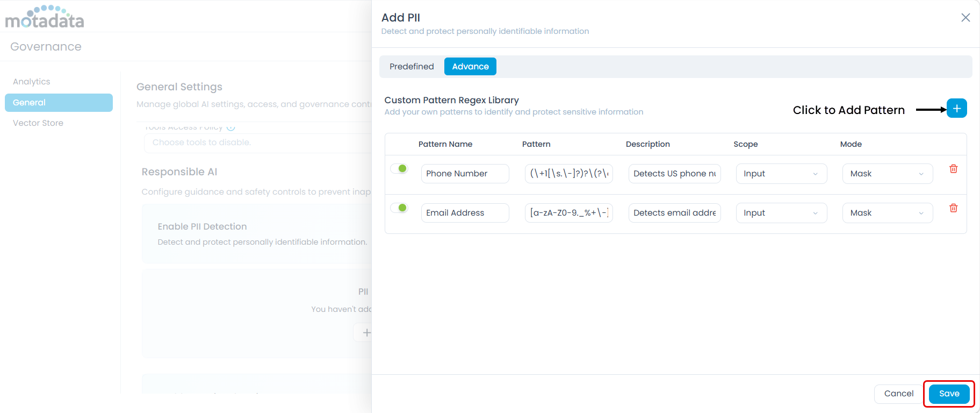Screen dimensions: 980x413
Task: Switch to the Predefined tab
Action: click(x=412, y=67)
